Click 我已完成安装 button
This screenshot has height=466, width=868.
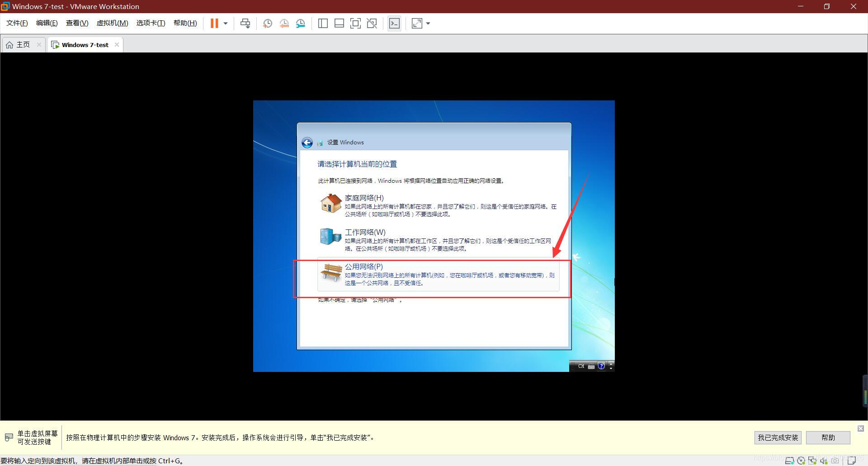point(778,437)
